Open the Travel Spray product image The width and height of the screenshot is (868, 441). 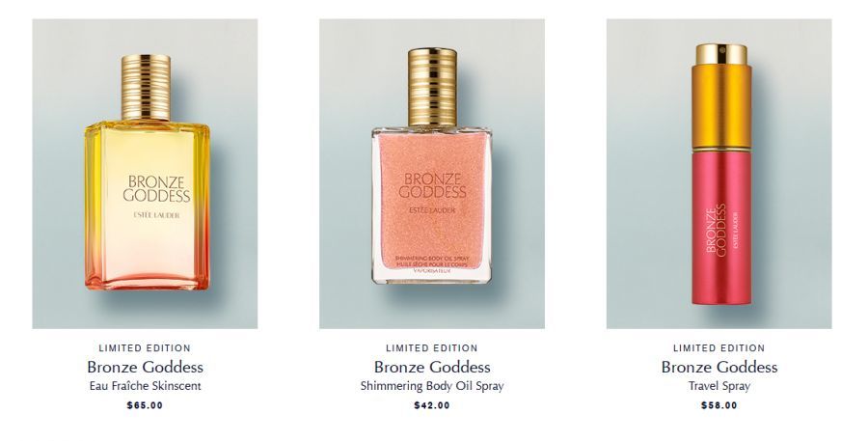point(719,174)
